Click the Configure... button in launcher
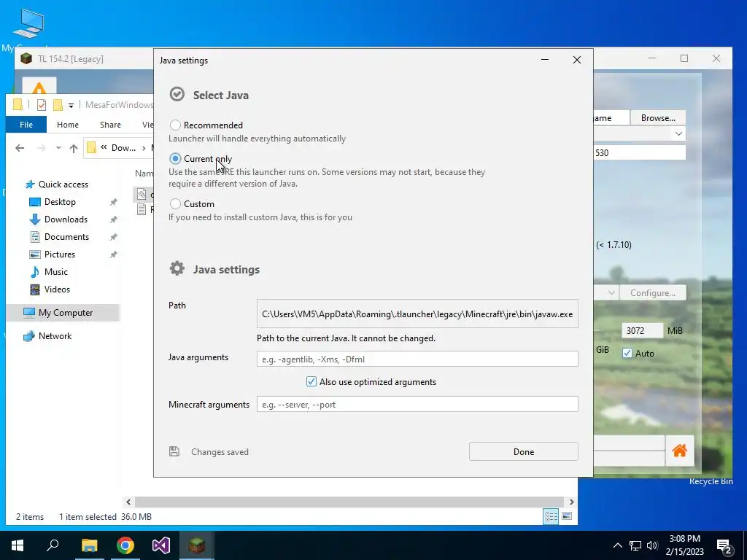Viewport: 747px width, 560px height. click(653, 293)
